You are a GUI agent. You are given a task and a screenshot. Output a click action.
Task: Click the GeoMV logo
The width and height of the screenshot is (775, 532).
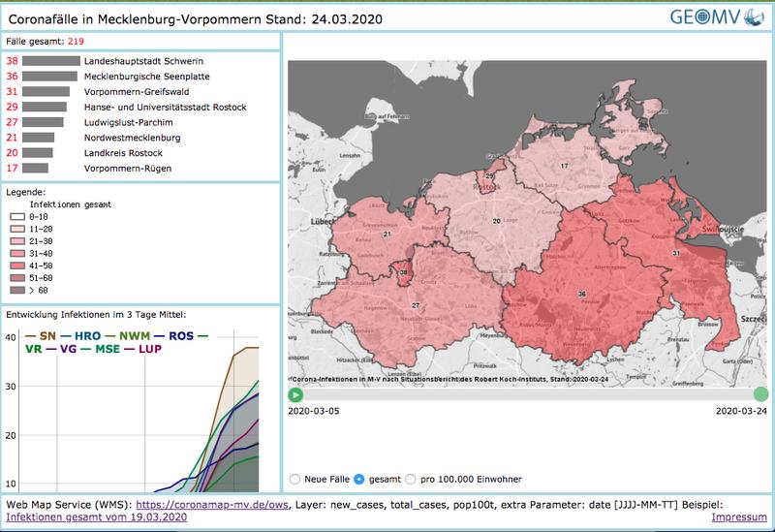pyautogui.click(x=716, y=17)
